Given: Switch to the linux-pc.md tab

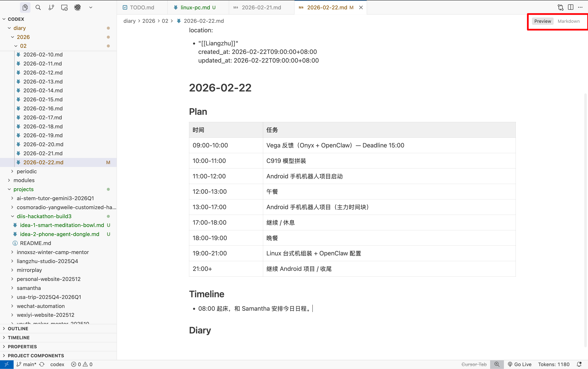Looking at the screenshot, I should (195, 7).
